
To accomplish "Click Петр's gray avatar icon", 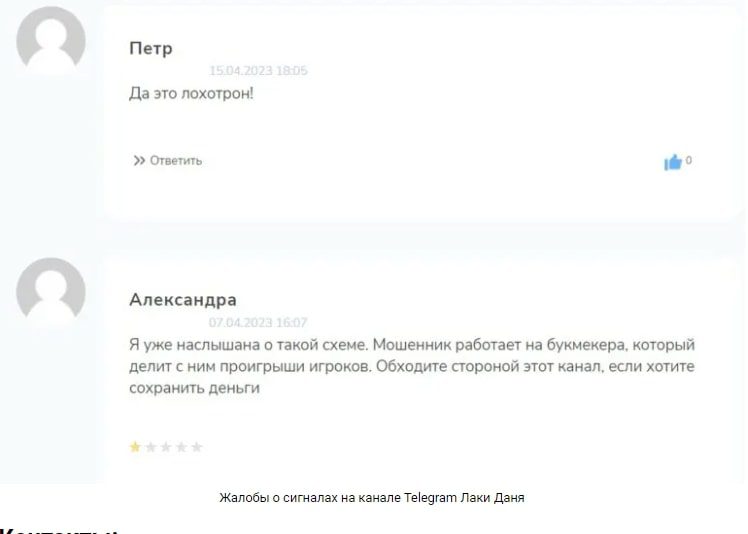I will click(x=51, y=41).
